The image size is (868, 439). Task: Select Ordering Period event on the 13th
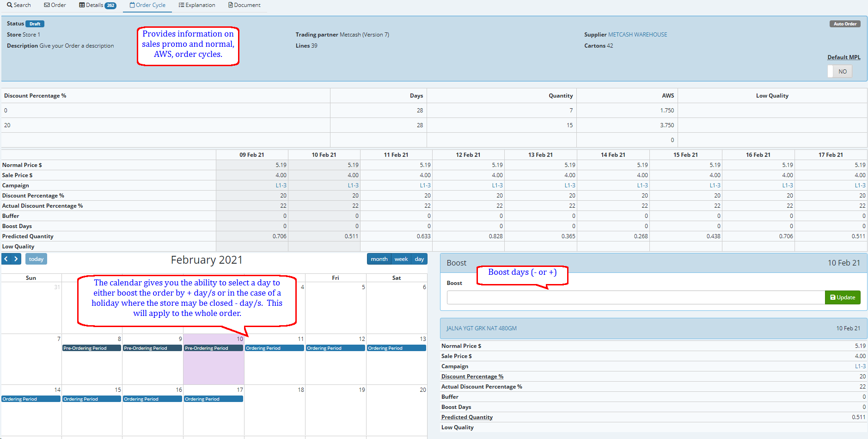397,348
